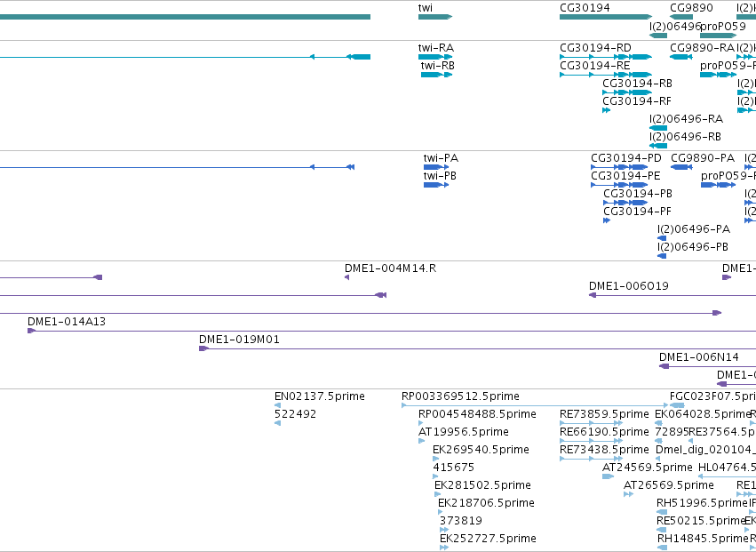Click the DME1-004M14.R clone end
756x552 pixels.
pyautogui.click(x=346, y=278)
